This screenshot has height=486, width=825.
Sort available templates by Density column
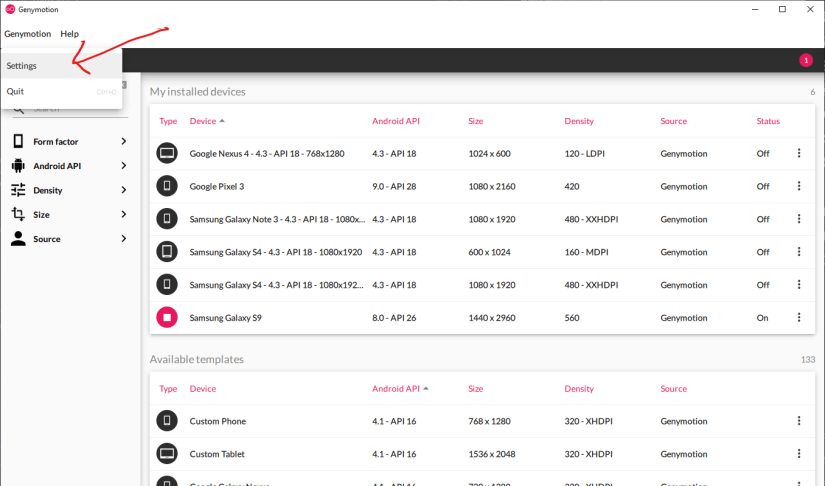(x=579, y=389)
